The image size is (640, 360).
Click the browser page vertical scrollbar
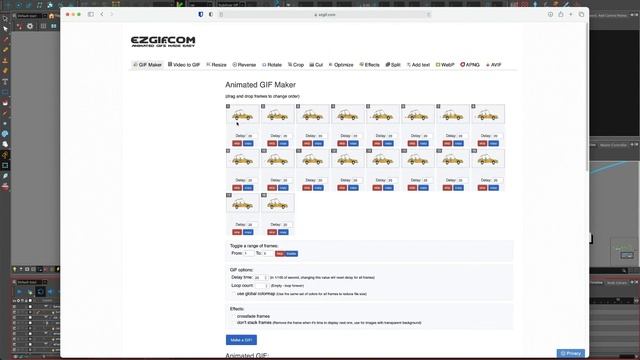point(587,98)
